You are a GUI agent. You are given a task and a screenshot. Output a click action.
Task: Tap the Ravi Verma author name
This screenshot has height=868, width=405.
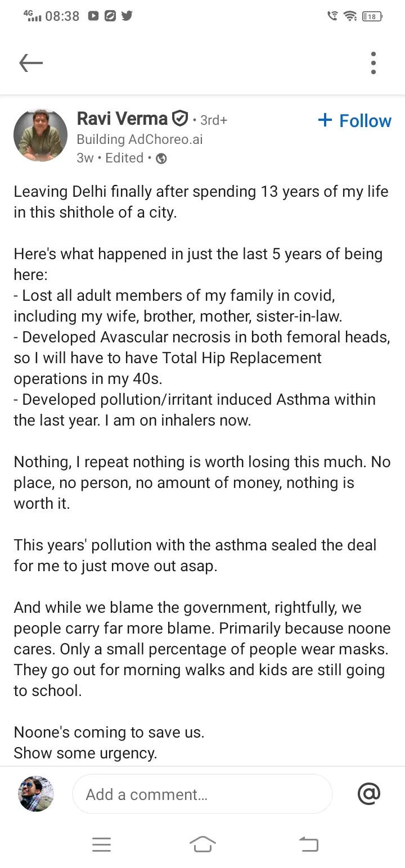pyautogui.click(x=122, y=119)
